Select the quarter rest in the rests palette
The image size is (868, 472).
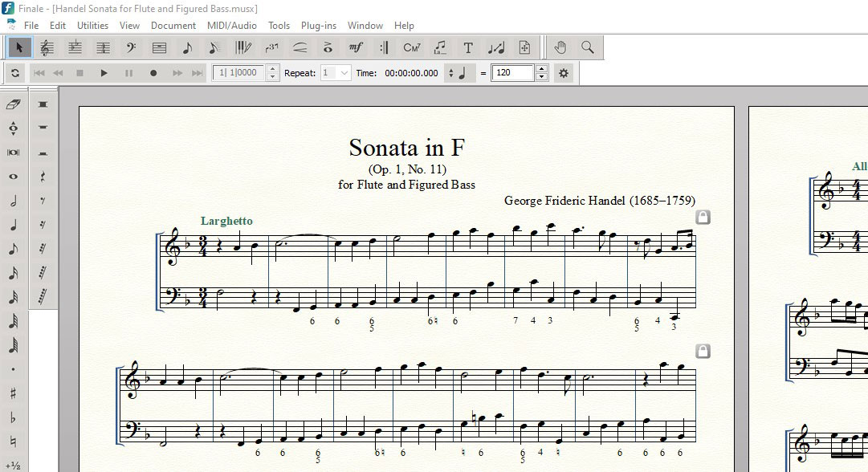43,177
